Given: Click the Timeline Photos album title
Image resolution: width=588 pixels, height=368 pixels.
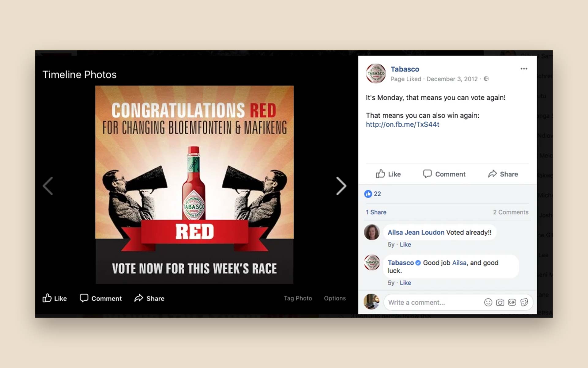Looking at the screenshot, I should click(x=79, y=75).
